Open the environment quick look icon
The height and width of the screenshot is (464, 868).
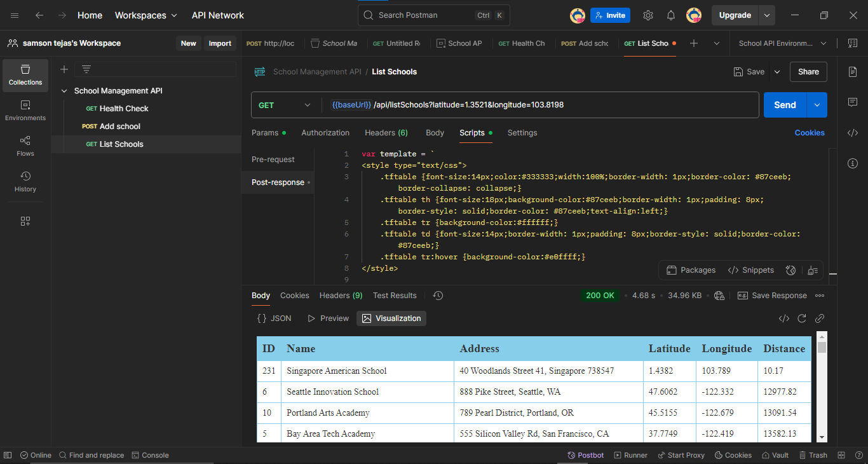(x=852, y=43)
